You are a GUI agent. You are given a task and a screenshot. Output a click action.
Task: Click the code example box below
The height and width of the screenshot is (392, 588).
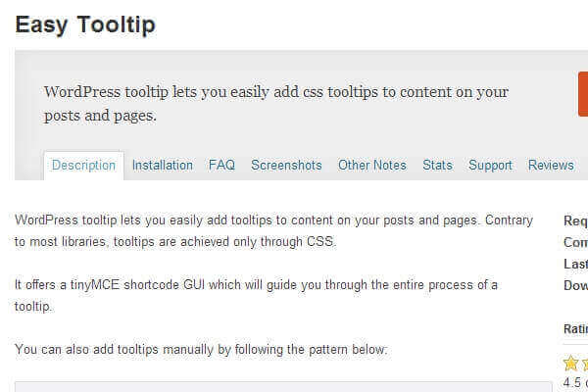[x=284, y=386]
